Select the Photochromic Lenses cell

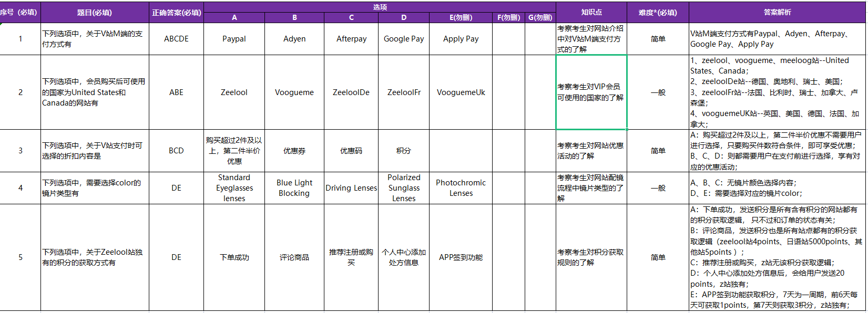pos(461,188)
